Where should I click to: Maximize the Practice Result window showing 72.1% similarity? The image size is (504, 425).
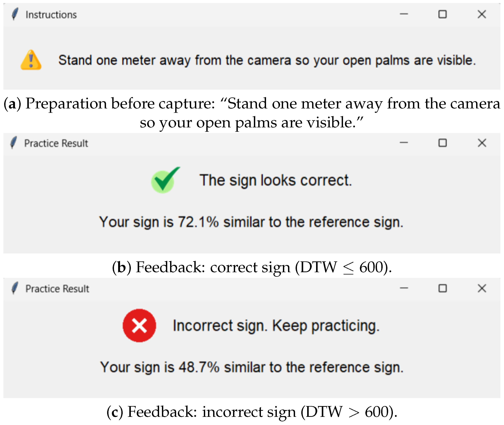coord(442,143)
